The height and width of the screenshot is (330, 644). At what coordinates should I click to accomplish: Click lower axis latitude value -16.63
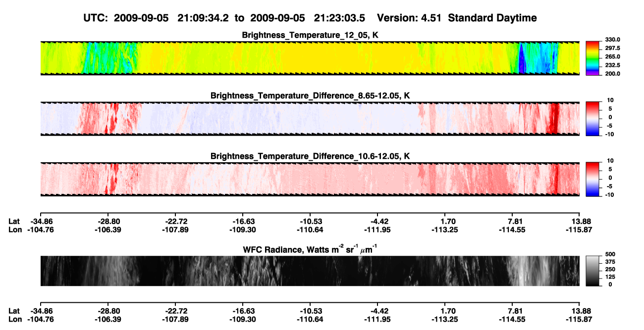243,311
